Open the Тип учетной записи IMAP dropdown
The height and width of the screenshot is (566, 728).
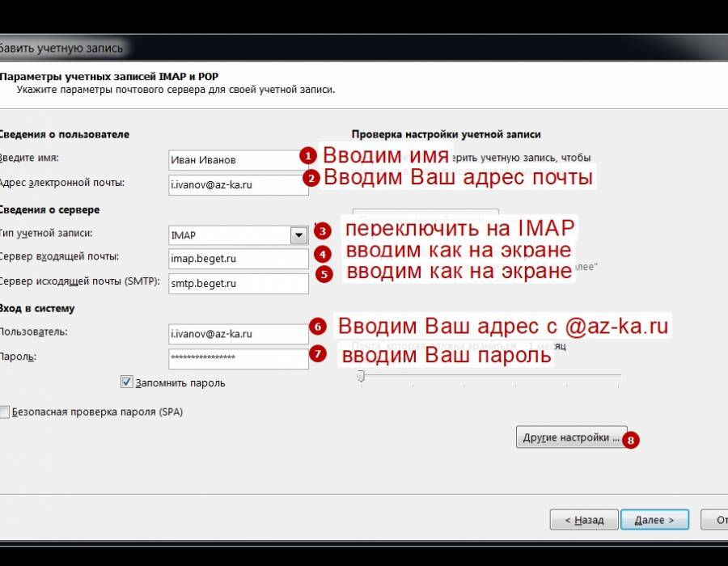pos(298,235)
